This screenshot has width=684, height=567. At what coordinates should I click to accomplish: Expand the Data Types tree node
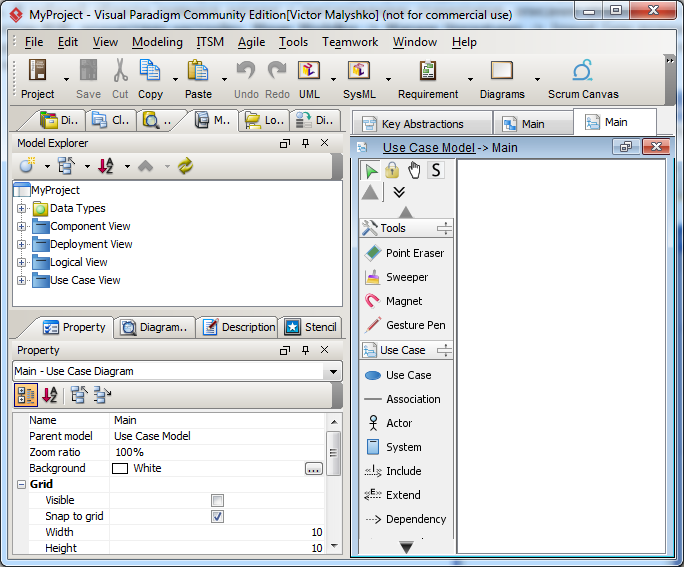coord(21,208)
